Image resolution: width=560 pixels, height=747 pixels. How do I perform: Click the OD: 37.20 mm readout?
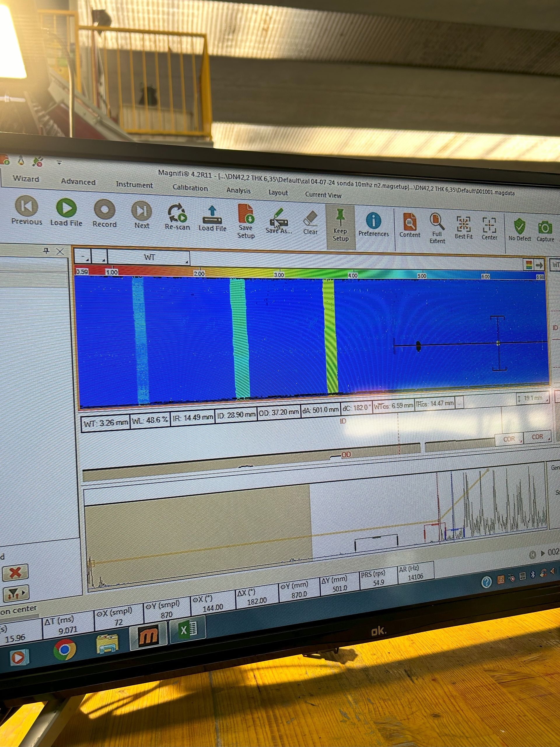click(279, 412)
